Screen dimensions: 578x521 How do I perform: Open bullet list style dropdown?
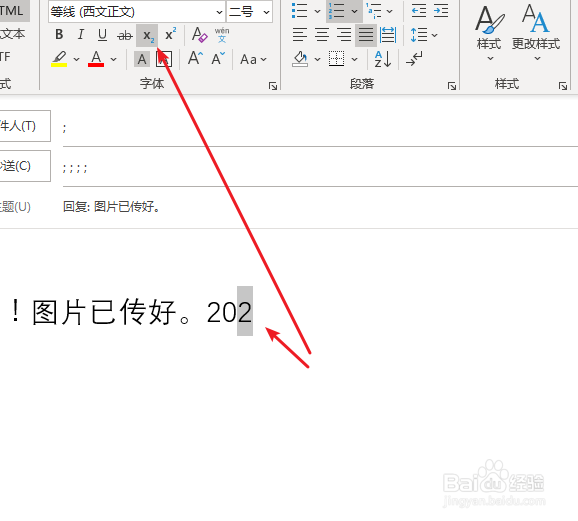[317, 11]
